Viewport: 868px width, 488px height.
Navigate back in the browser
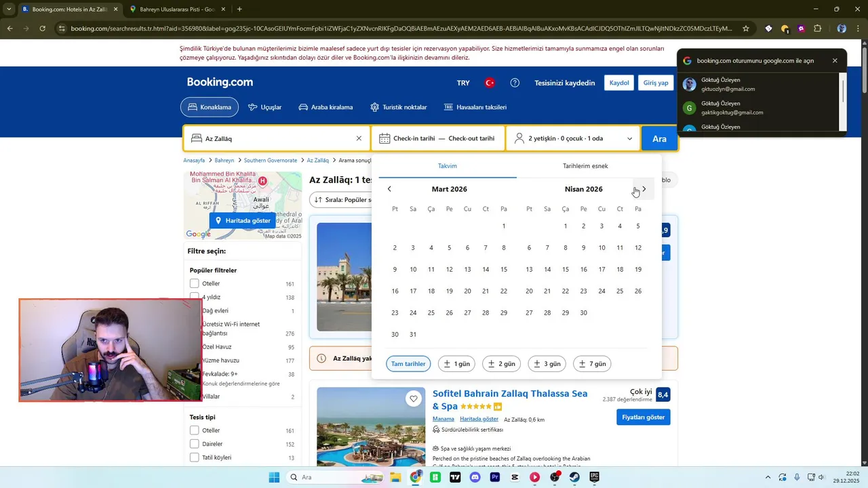coord(9,28)
